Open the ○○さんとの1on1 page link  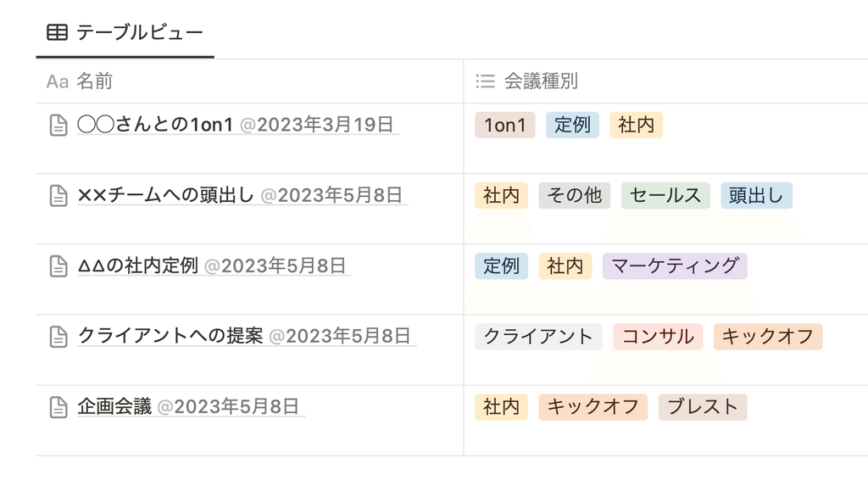[155, 124]
